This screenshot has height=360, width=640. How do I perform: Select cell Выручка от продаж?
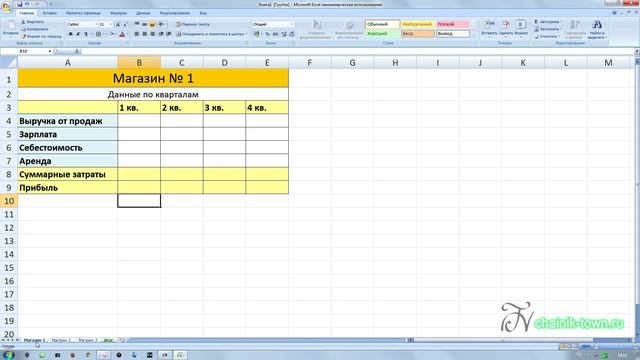(68, 121)
